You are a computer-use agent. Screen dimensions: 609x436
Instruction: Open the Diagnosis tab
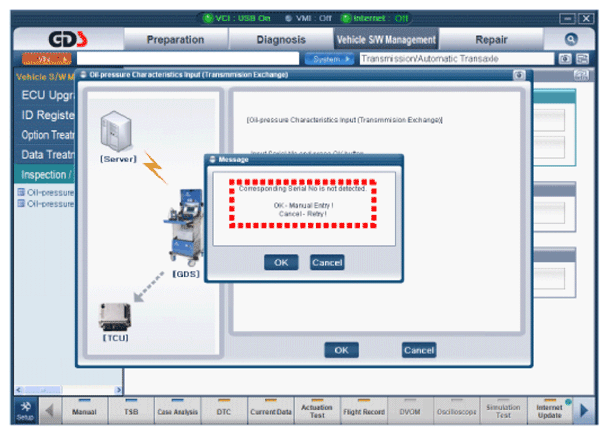click(x=281, y=39)
